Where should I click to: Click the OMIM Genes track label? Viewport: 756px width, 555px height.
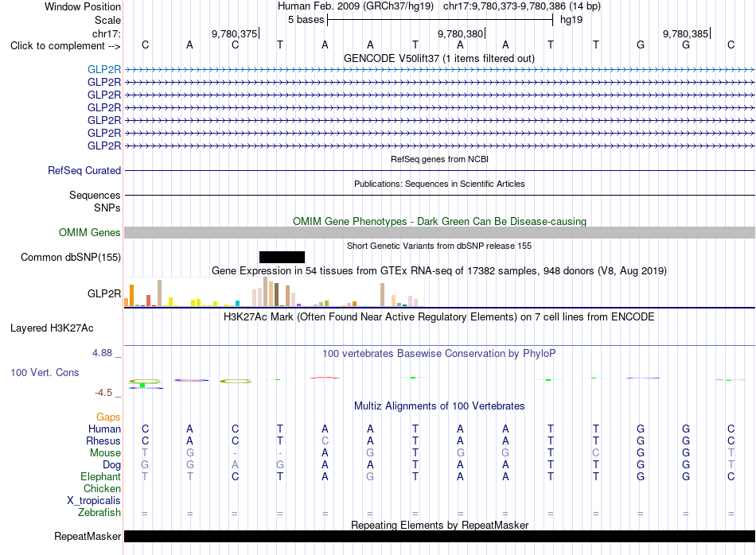pos(90,233)
